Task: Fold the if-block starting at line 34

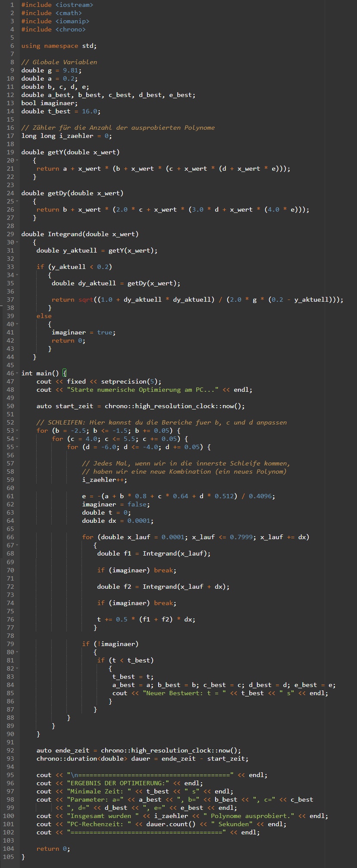Action: click(x=16, y=275)
